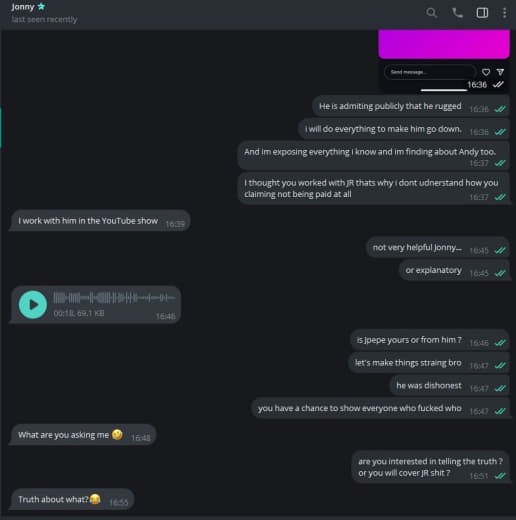Click the 'Send message...' field in image

(430, 72)
